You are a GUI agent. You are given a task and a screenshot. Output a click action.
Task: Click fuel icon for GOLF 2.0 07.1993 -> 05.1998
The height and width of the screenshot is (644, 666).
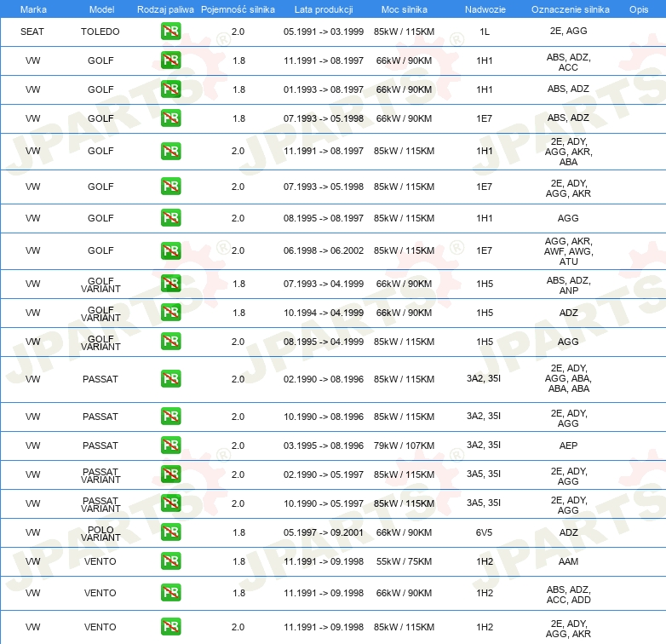click(x=170, y=187)
